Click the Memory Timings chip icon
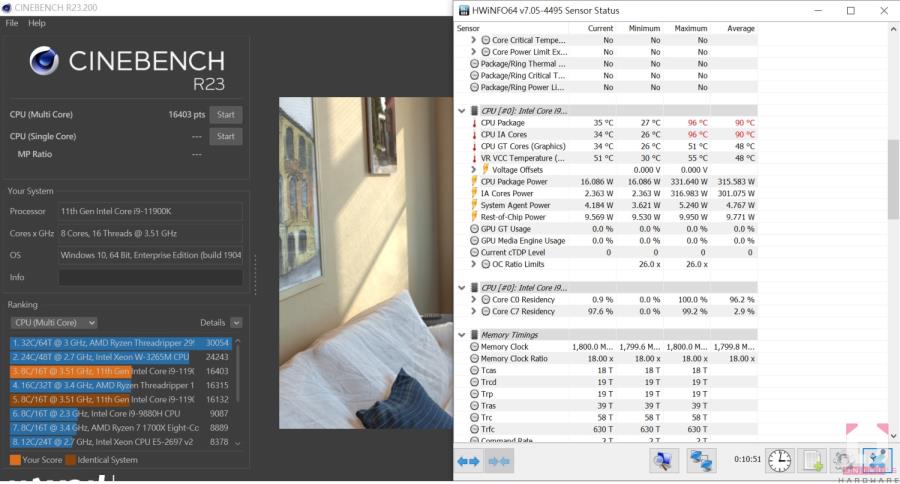Screen dimensions: 900x484 click(474, 335)
